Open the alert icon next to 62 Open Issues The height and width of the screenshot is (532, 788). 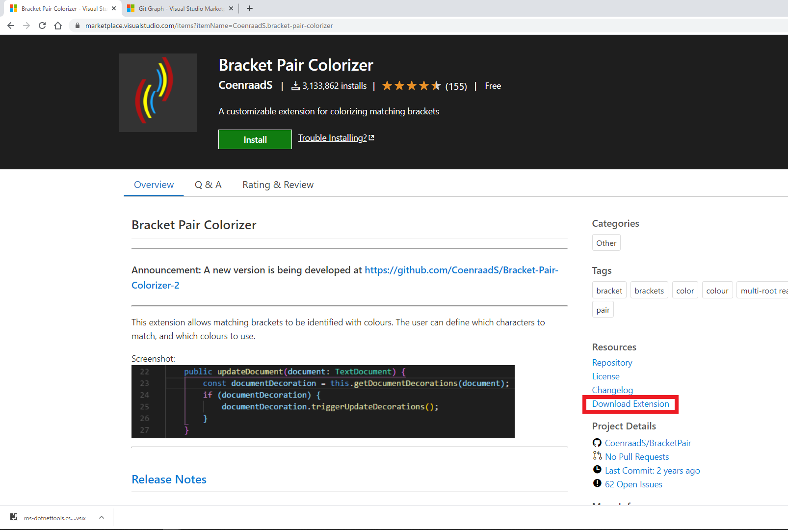click(597, 484)
